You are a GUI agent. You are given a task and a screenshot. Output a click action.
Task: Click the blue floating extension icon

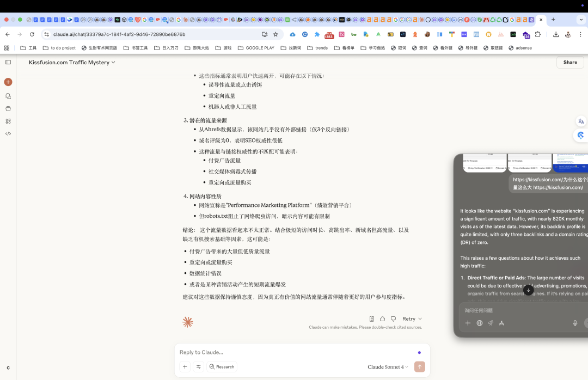[x=581, y=136]
